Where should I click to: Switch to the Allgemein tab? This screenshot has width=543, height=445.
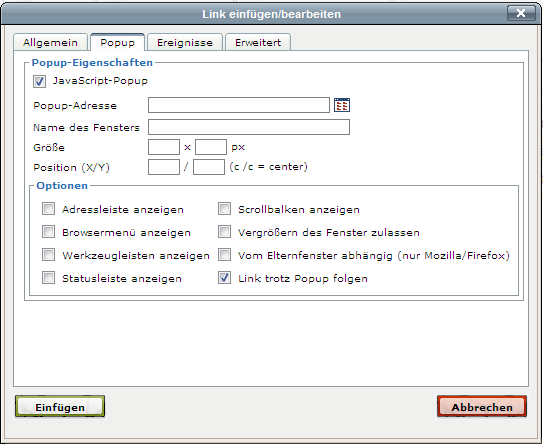click(x=51, y=42)
